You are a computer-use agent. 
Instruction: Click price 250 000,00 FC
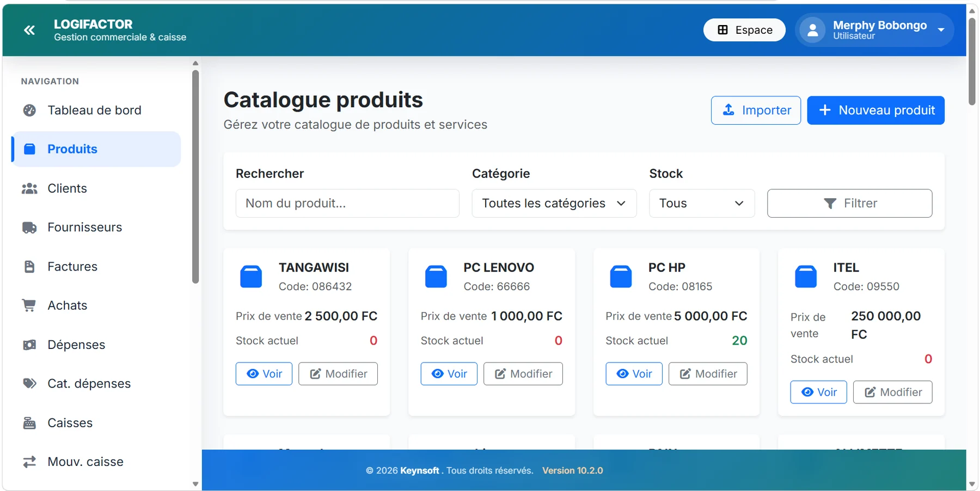(x=886, y=326)
